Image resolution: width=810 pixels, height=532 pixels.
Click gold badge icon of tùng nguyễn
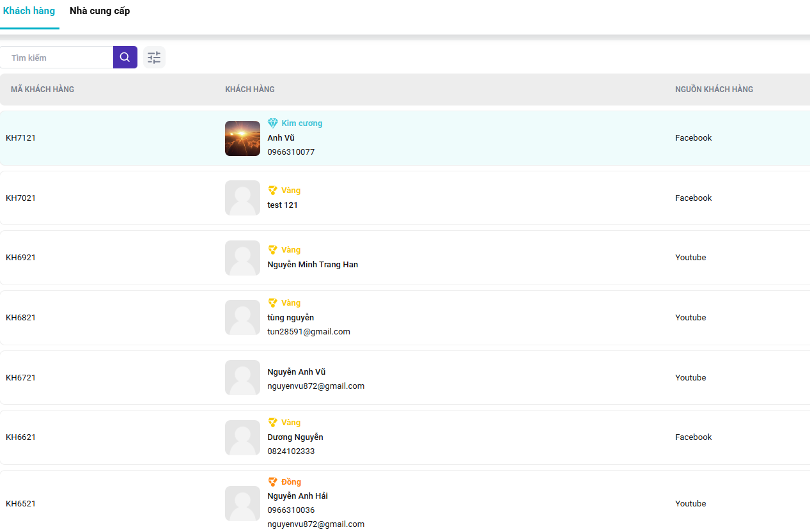click(x=273, y=303)
